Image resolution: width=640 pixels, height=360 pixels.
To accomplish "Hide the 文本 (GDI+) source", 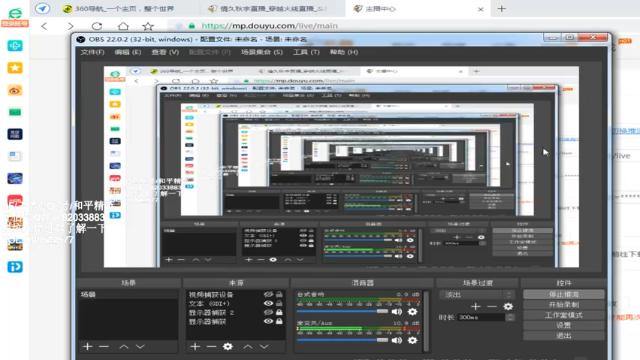I will [x=268, y=303].
